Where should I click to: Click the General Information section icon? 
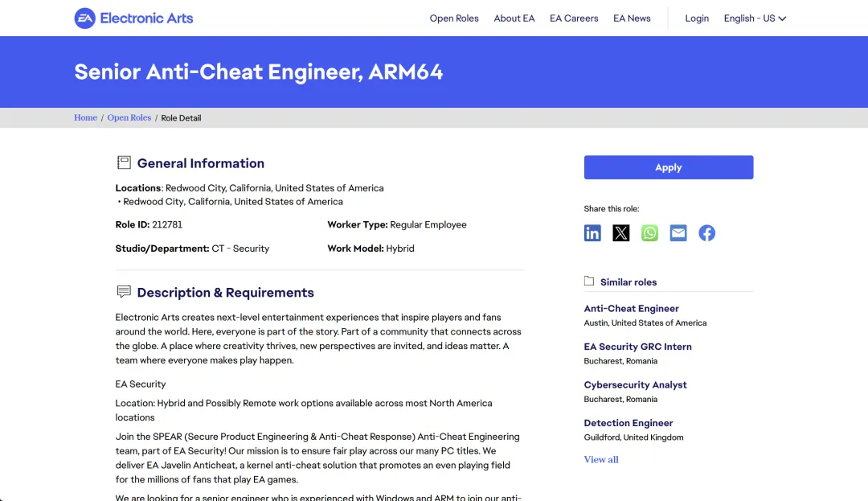click(124, 162)
